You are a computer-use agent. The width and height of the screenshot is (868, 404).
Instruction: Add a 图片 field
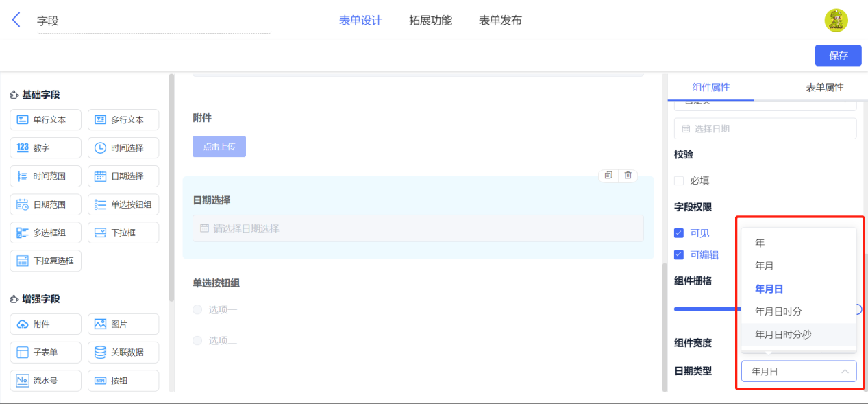(123, 324)
